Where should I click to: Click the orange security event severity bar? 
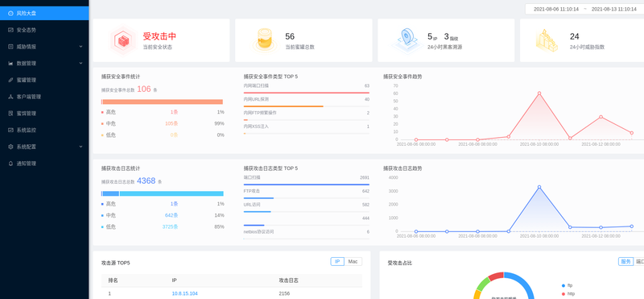pos(163,102)
